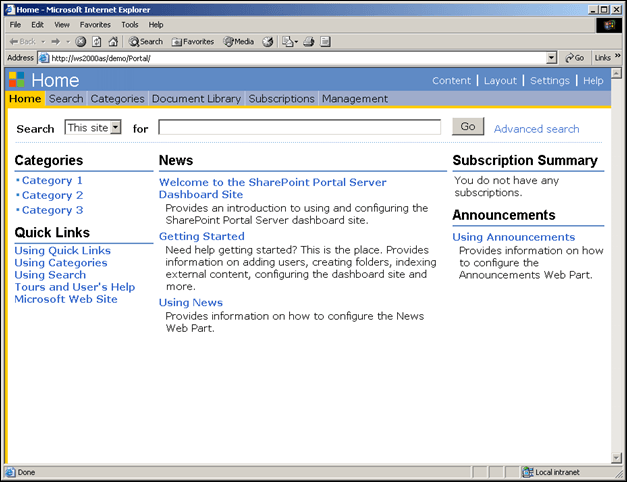Expand the Forward history dropdown arrow
Image resolution: width=627 pixels, height=482 pixels.
click(x=68, y=42)
